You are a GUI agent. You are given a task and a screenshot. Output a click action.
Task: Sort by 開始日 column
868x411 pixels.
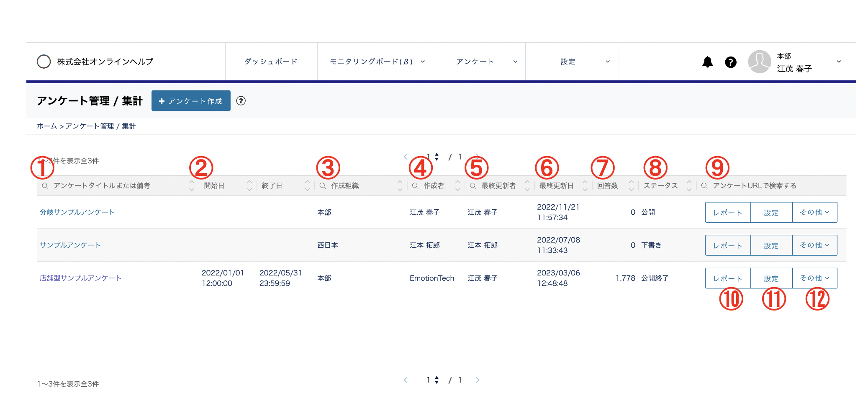click(249, 186)
